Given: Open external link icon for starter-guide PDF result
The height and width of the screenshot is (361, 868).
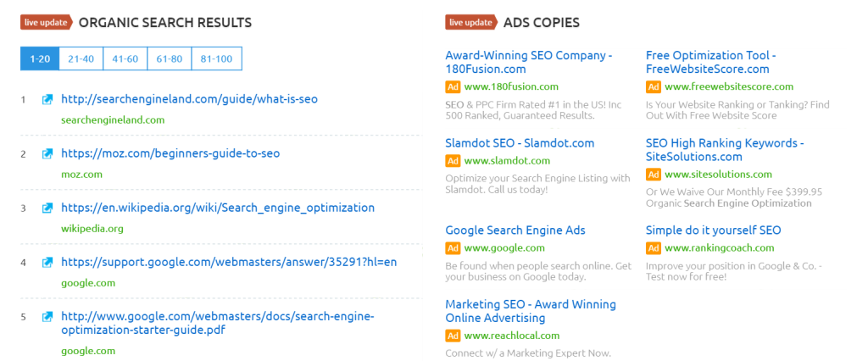Looking at the screenshot, I should coord(48,317).
